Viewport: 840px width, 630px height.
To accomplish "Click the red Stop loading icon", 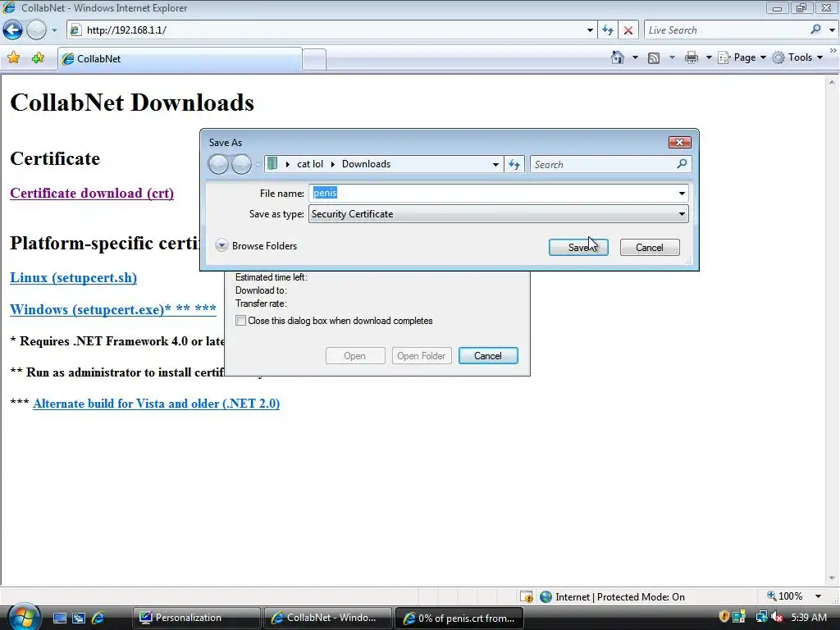I will point(628,30).
